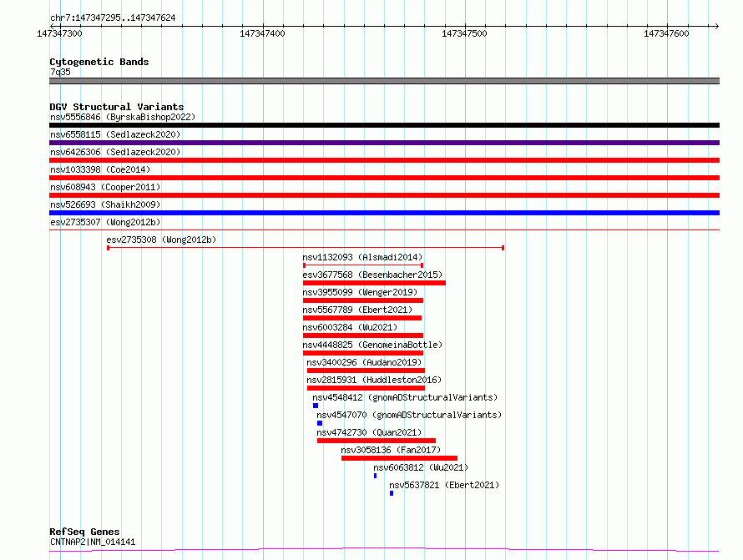Open variant nsv4548412 (gnomADStructuralVariants) label
This screenshot has width=743, height=560.
tap(405, 397)
